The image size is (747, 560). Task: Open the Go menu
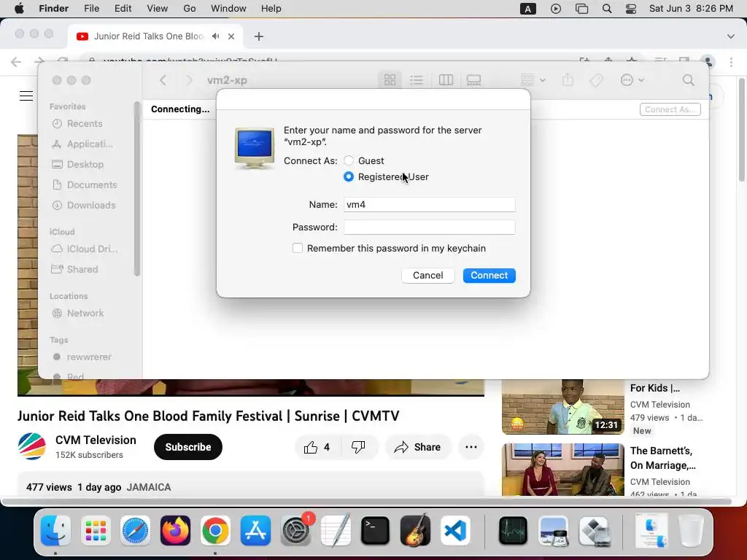[190, 9]
